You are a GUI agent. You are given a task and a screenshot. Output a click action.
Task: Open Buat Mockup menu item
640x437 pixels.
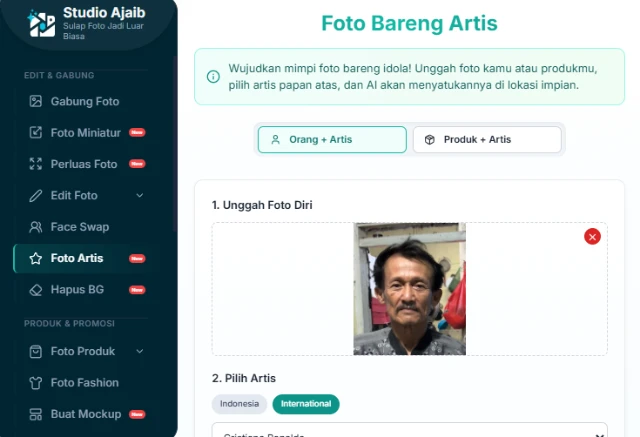tap(82, 414)
